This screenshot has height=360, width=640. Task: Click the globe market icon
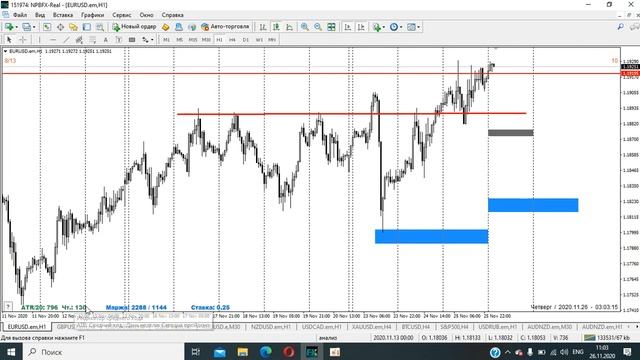[192, 27]
